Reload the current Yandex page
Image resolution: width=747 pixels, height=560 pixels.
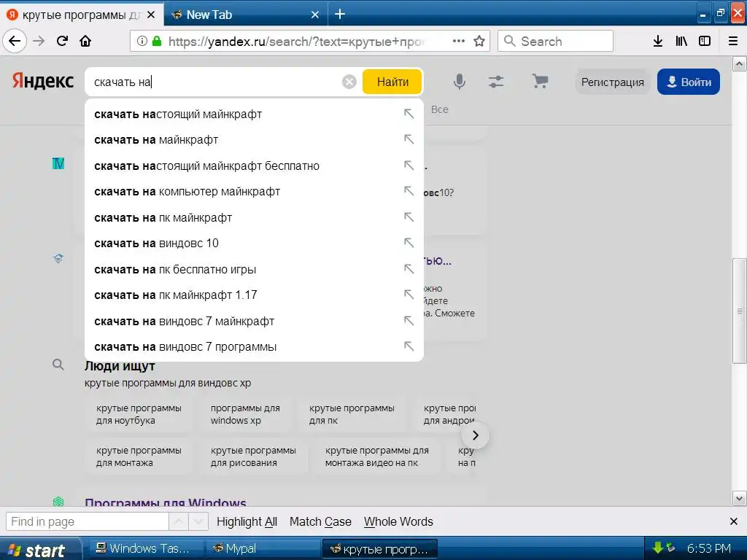pos(63,41)
